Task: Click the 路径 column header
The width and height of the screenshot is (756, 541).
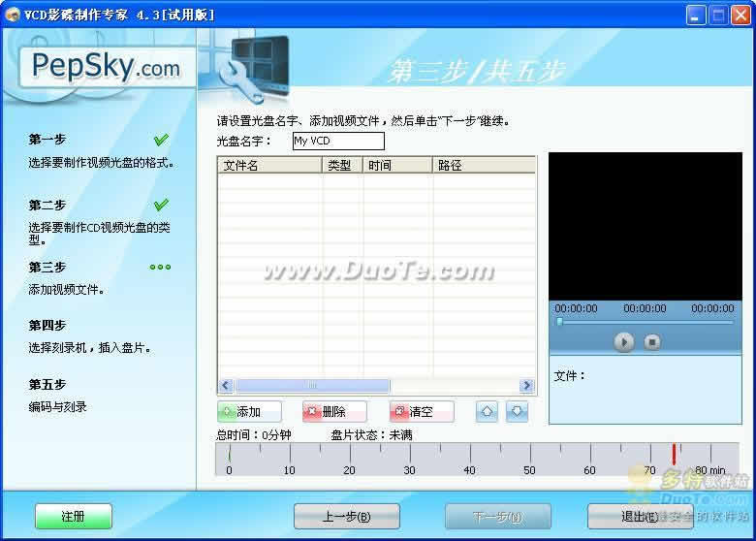Action: (484, 166)
